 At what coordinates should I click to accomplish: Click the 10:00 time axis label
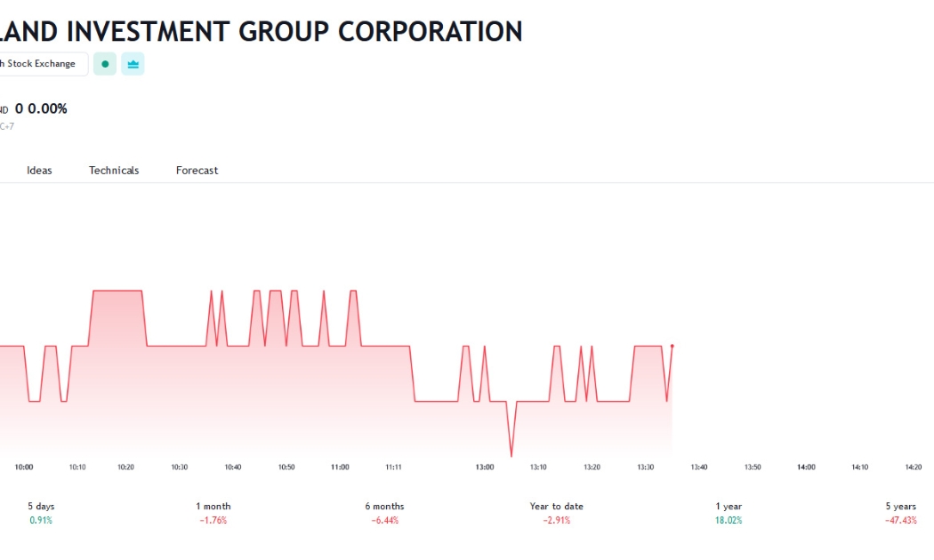(x=24, y=468)
